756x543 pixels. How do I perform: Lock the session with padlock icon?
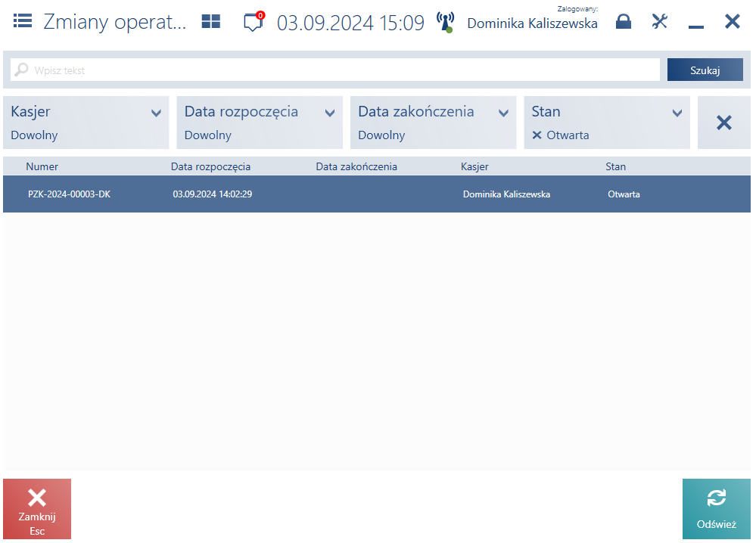pos(624,22)
